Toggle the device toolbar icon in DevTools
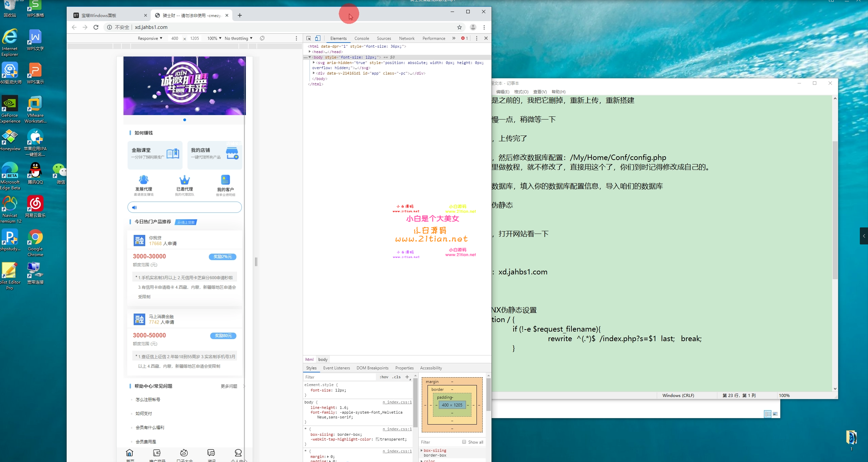Image resolution: width=868 pixels, height=462 pixels. pos(318,38)
